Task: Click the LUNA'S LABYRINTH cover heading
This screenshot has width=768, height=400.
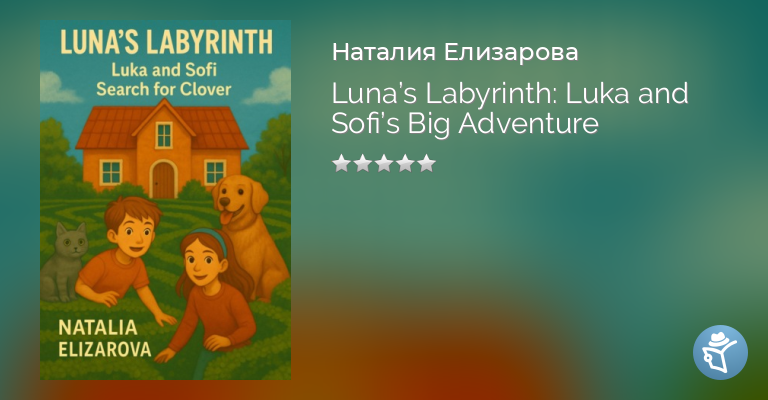Action: point(166,42)
